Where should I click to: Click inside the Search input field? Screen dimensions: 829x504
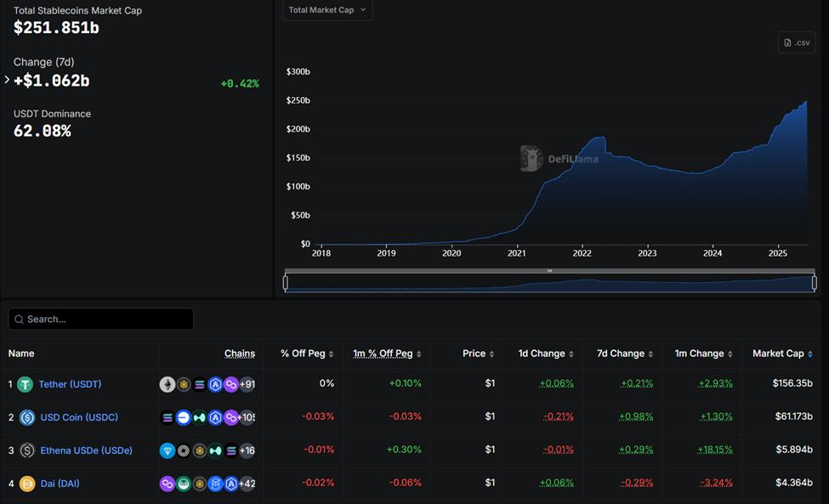[x=100, y=319]
